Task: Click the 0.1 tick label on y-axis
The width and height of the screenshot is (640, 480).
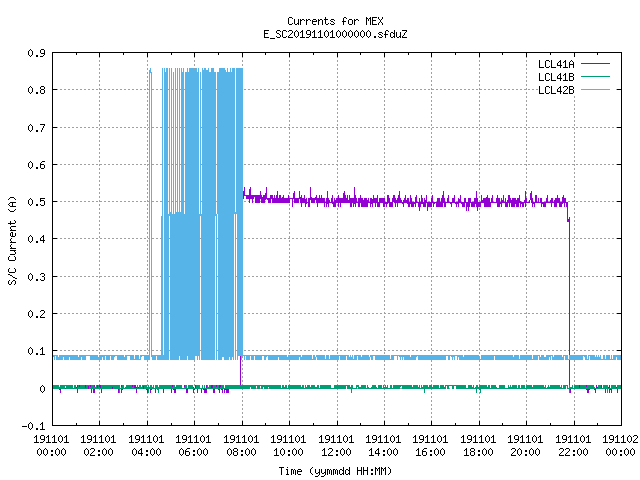Action: point(36,351)
